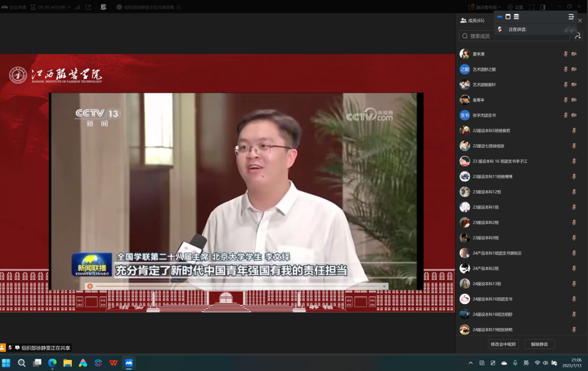Screen dimensions: 588x371
Task: Select the 成员(65) members panel header
Action: (x=472, y=20)
